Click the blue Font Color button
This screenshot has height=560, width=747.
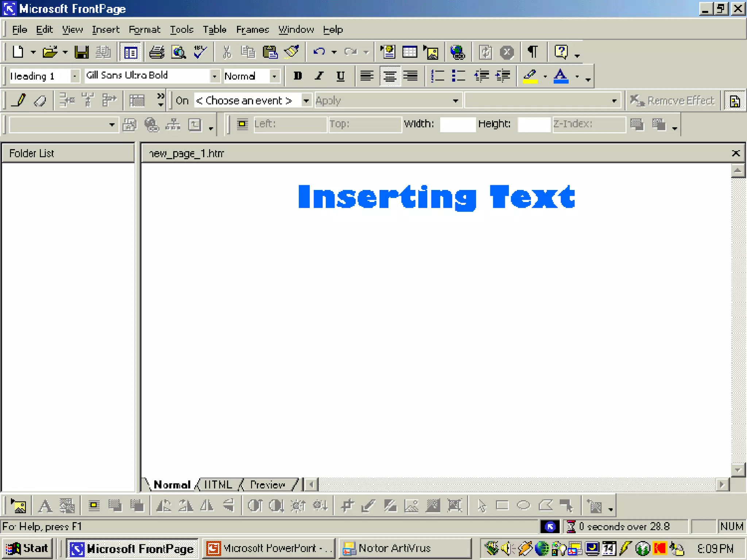click(561, 76)
